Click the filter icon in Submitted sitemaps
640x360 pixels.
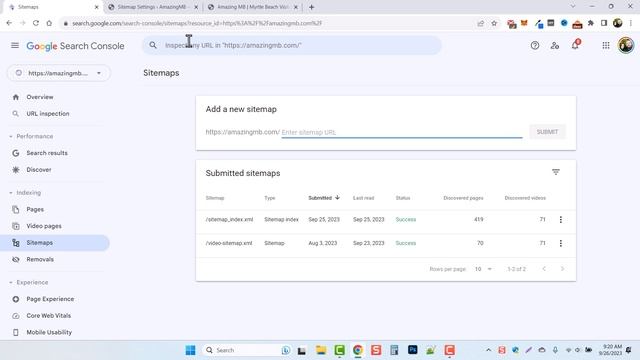[556, 172]
